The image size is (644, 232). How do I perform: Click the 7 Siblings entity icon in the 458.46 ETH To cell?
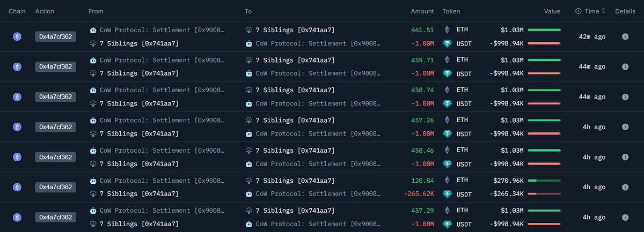(249, 151)
